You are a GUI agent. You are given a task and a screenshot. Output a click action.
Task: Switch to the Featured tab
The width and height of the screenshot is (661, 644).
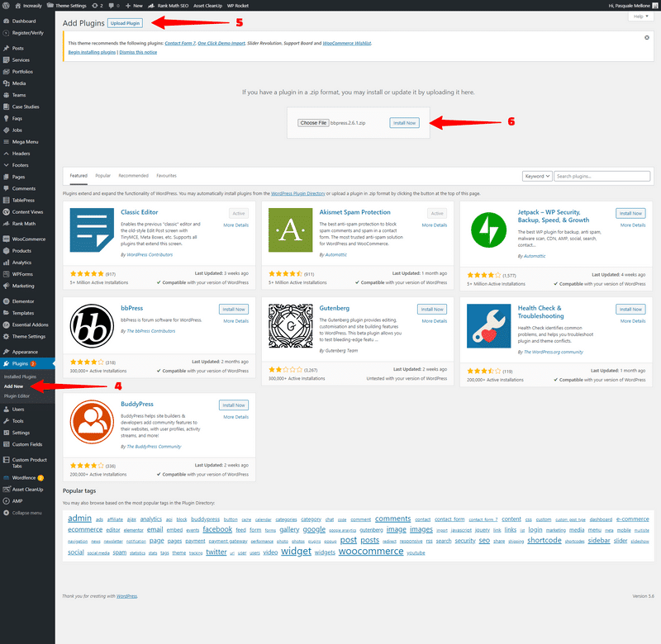point(78,176)
